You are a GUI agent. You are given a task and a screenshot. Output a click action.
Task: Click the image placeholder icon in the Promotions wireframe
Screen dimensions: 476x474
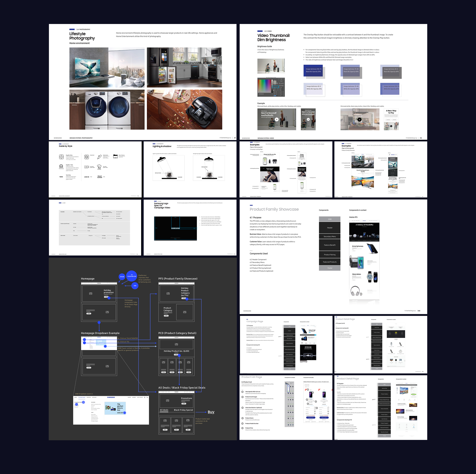click(168, 401)
